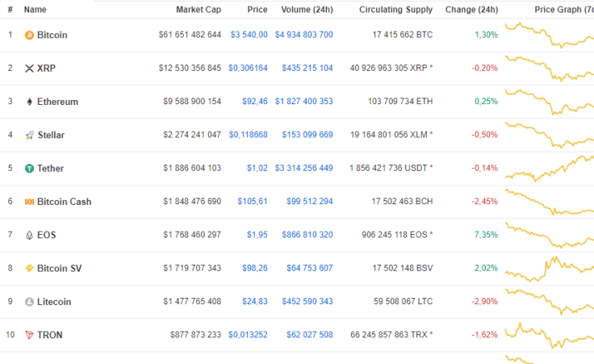Click the Ethereum diamond logo icon
Screen dimensions: 594x364
[x=29, y=102]
